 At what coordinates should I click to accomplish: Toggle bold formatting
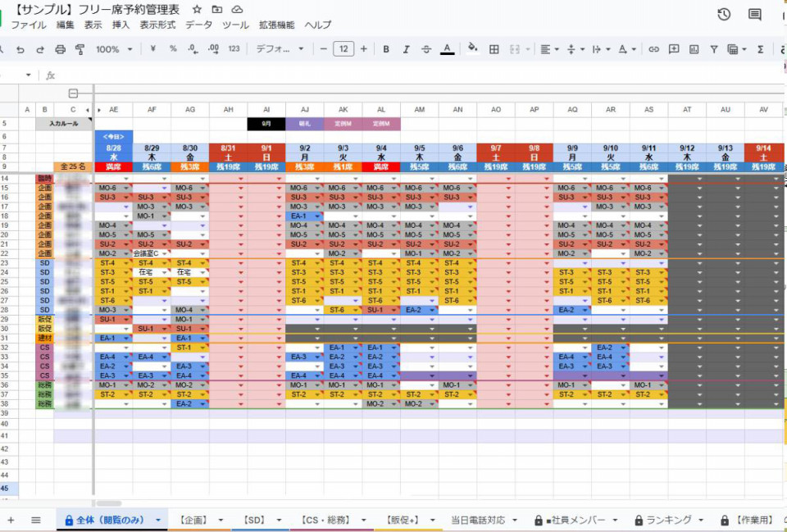[386, 49]
